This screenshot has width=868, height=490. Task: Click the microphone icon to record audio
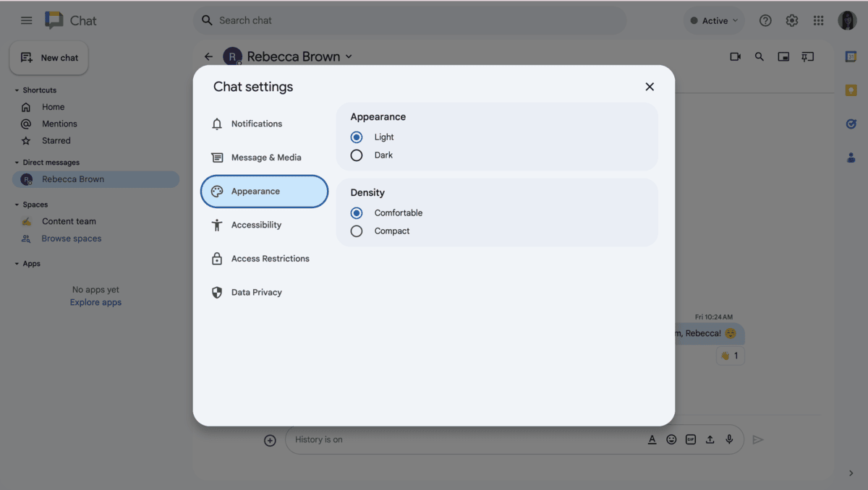pos(729,439)
